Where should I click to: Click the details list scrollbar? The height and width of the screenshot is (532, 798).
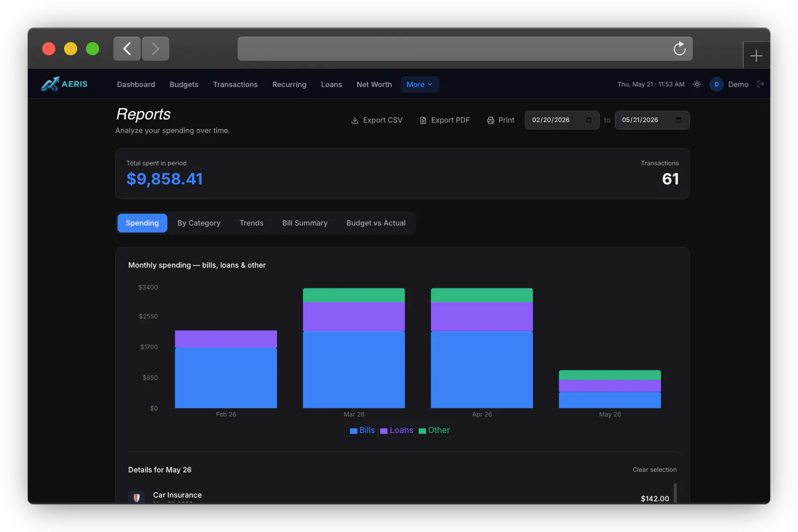click(x=675, y=493)
